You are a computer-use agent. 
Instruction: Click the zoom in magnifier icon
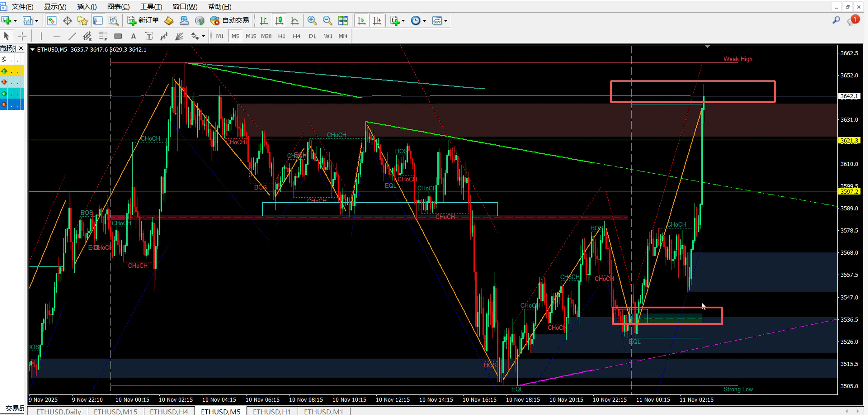coord(312,21)
